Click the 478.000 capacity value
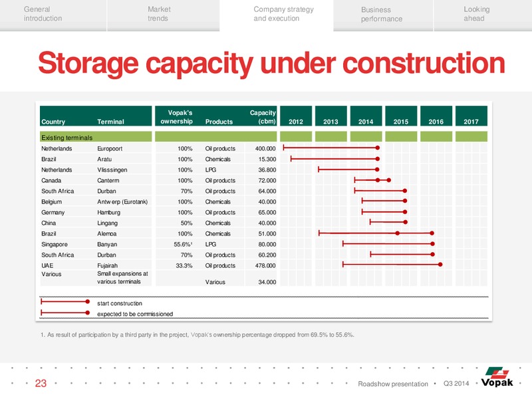532x399 pixels. [265, 265]
